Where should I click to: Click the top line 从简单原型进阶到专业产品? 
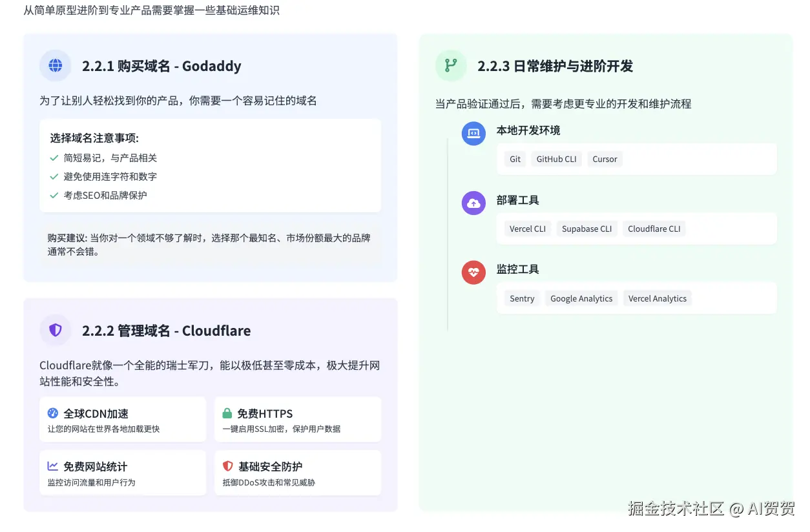click(151, 10)
